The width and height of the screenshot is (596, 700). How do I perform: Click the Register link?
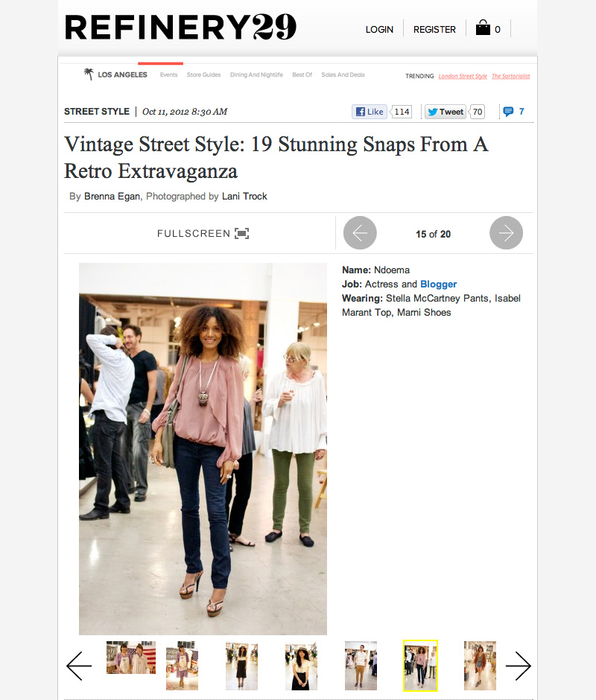click(x=434, y=30)
